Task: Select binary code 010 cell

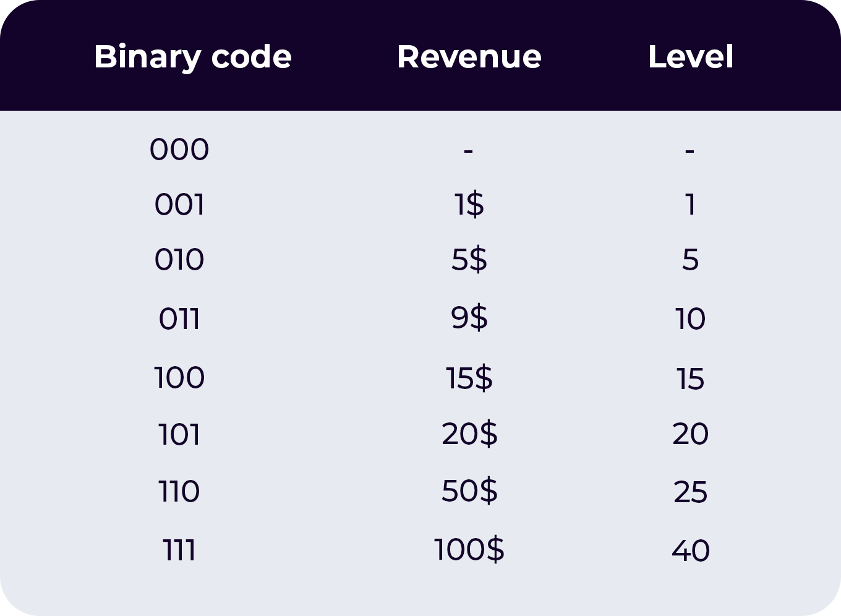Action: pyautogui.click(x=179, y=260)
